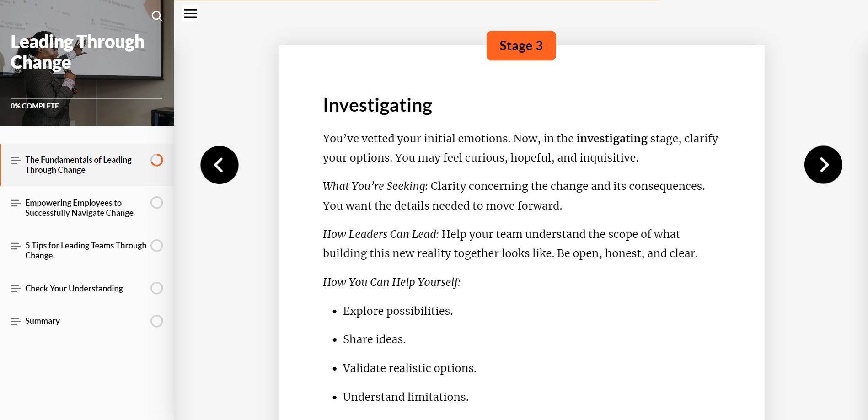The image size is (868, 420).
Task: Advance to the next stage arrow
Action: click(x=823, y=165)
